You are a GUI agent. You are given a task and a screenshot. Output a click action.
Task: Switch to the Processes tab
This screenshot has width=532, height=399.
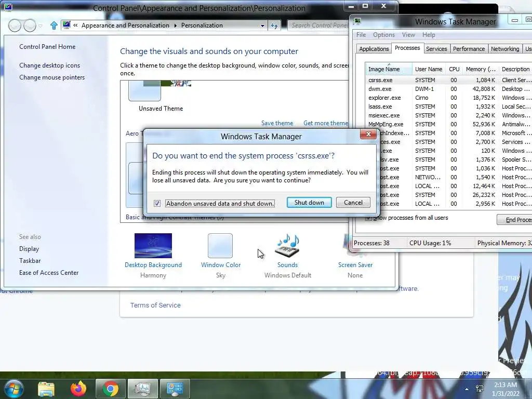pyautogui.click(x=407, y=48)
